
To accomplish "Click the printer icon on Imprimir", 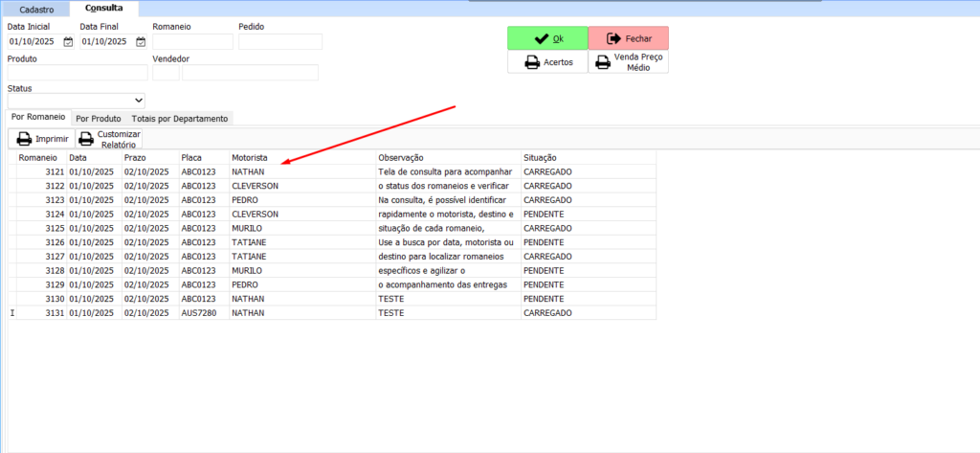I will pos(24,139).
